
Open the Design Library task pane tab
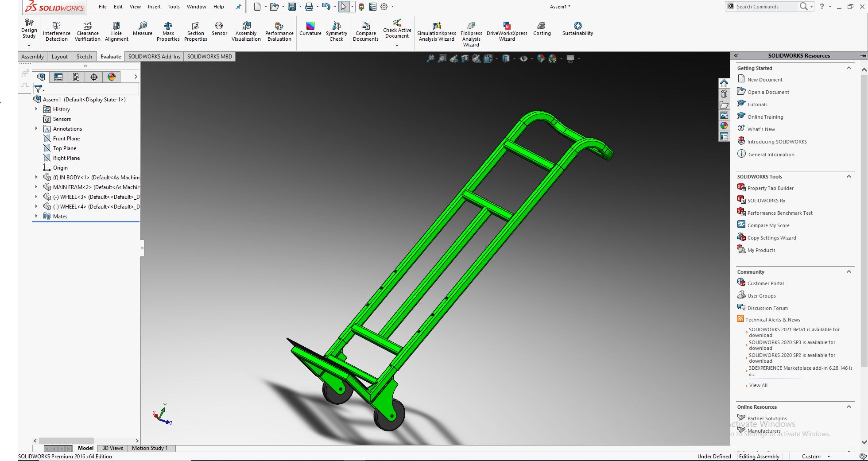(x=724, y=94)
